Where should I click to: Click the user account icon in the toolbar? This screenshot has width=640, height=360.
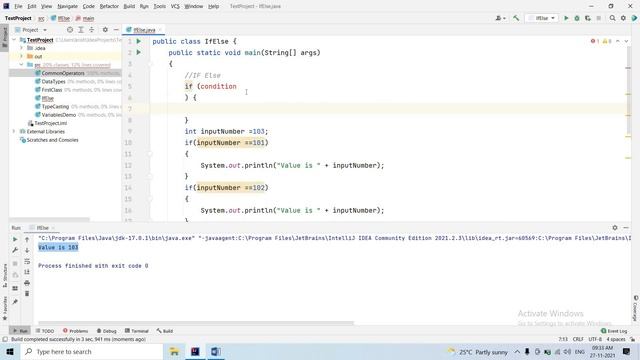(500, 18)
